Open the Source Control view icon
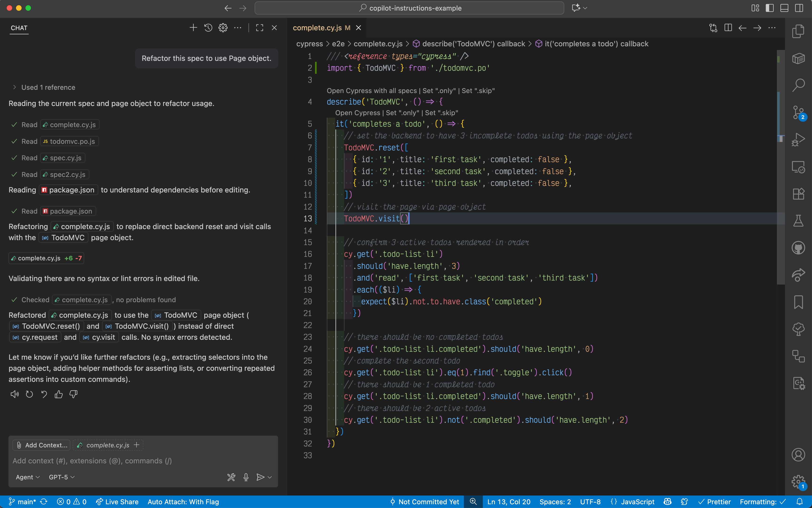Screen dimensions: 812x508 pyautogui.click(x=798, y=112)
